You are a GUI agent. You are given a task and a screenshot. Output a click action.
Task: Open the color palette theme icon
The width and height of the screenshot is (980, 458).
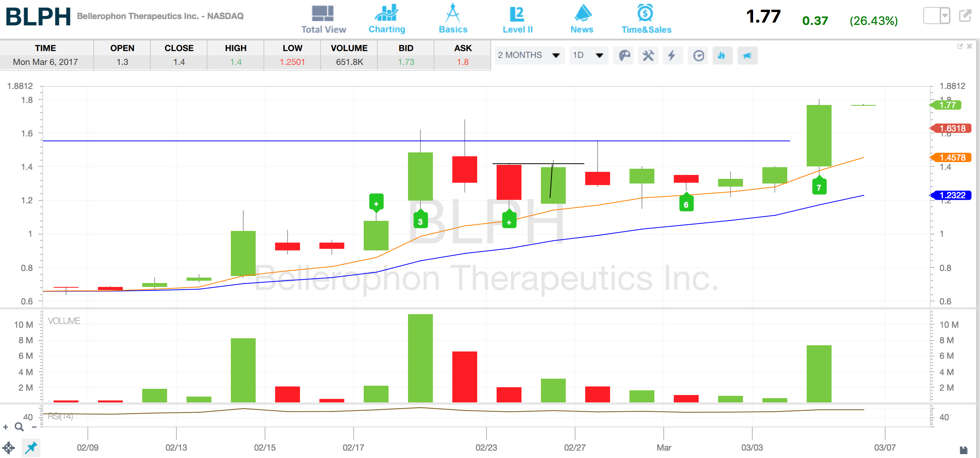(x=624, y=56)
